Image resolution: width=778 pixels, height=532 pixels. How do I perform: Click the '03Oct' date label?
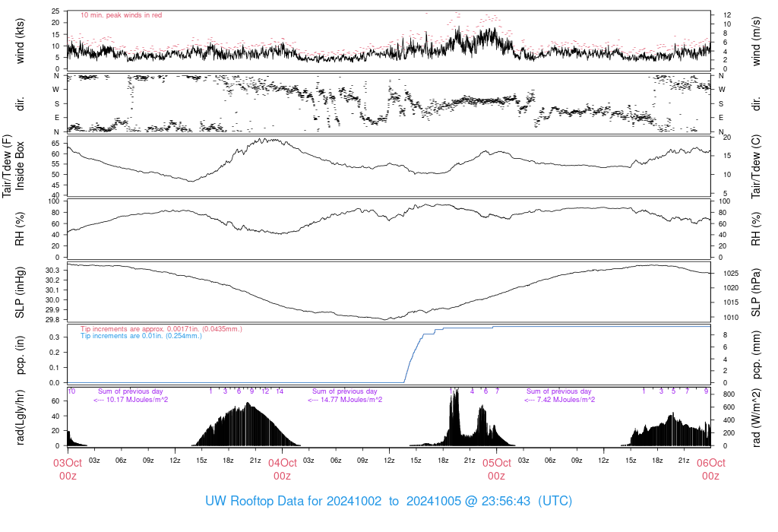[68, 463]
